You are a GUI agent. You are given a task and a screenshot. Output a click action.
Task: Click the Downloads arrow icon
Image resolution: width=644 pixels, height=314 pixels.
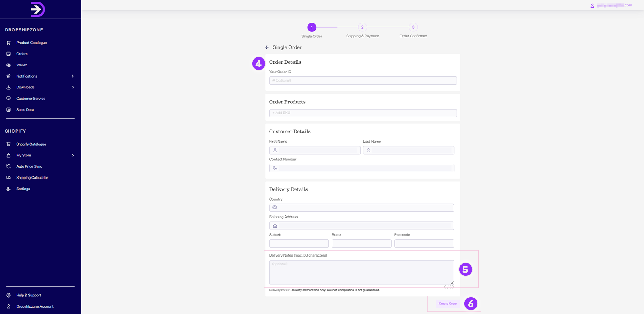(x=8, y=87)
